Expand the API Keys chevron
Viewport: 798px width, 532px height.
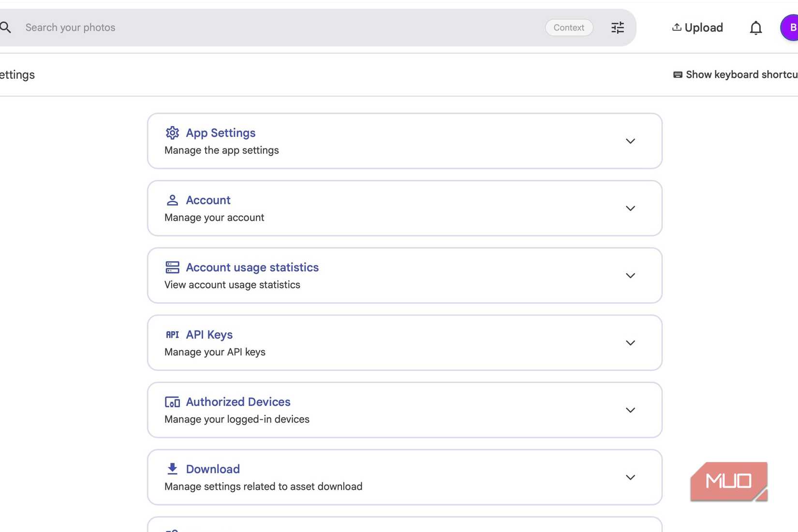[x=630, y=343]
